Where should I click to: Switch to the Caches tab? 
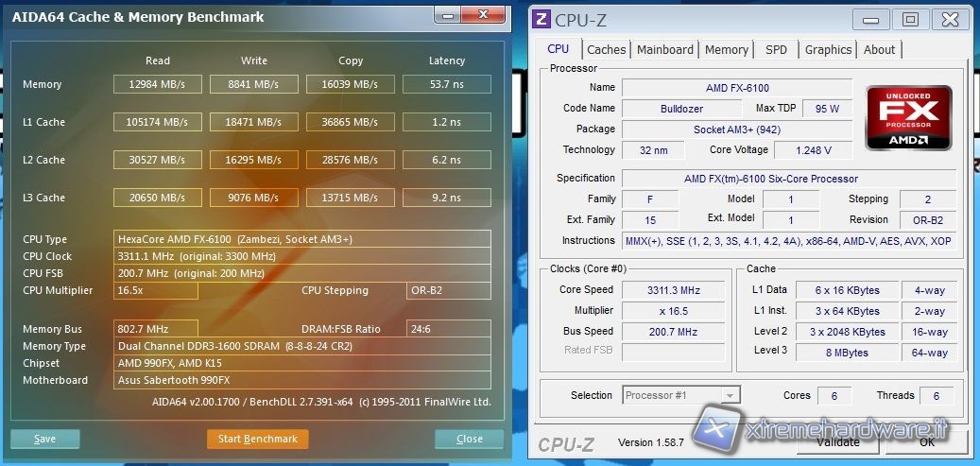606,50
